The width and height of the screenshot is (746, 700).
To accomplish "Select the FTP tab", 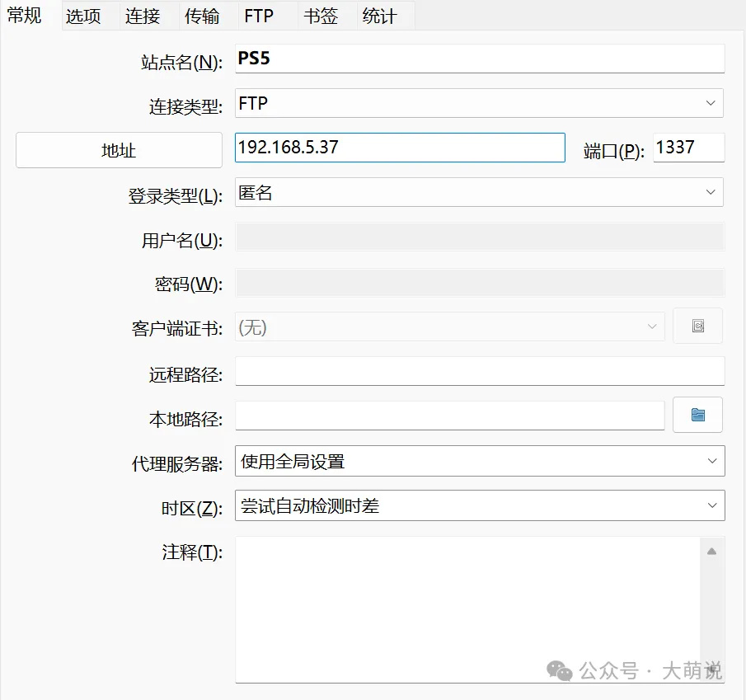I will point(259,16).
